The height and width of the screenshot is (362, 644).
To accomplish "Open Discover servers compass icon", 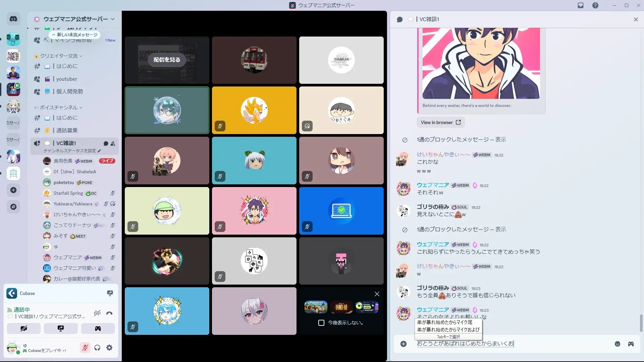I will [x=13, y=207].
